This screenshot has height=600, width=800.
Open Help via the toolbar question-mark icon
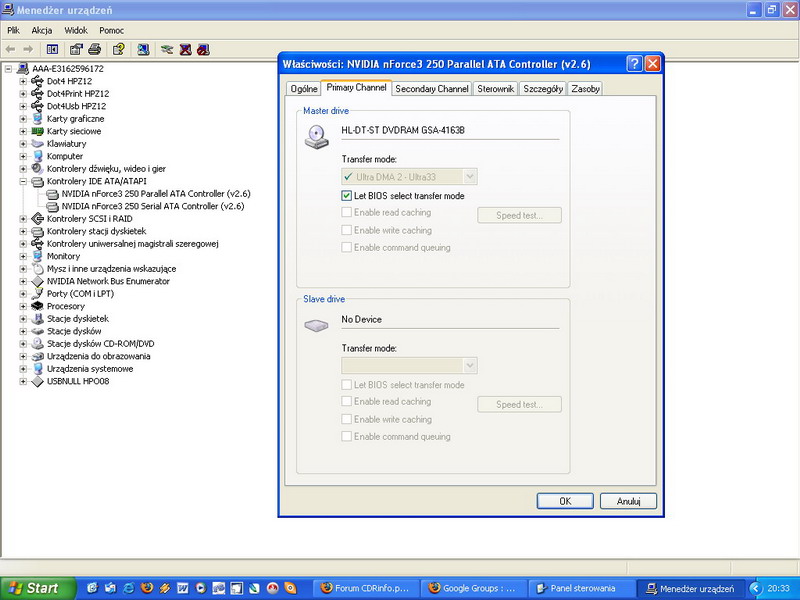(x=119, y=49)
